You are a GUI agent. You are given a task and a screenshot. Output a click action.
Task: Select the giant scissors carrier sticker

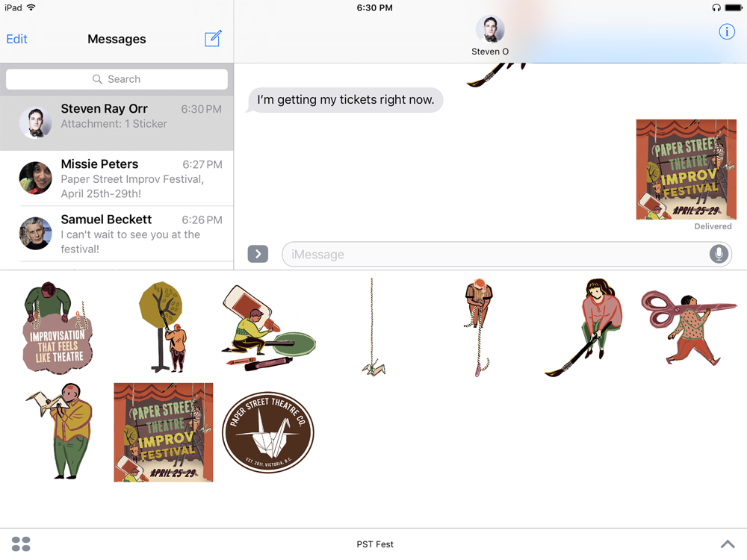coord(689,328)
